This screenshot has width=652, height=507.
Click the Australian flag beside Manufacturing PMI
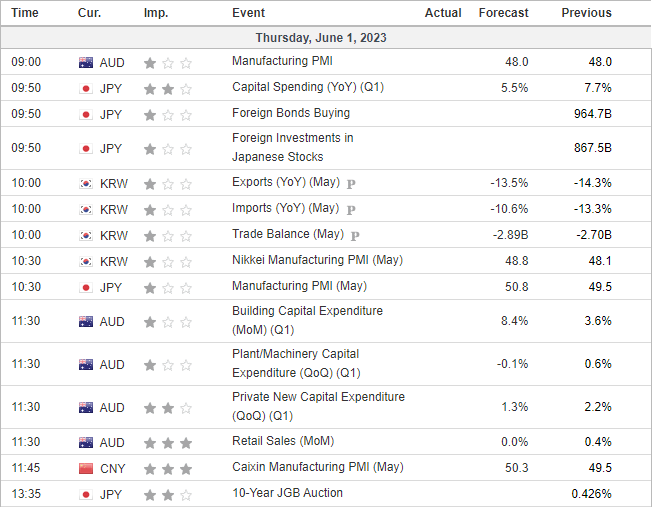(x=86, y=63)
